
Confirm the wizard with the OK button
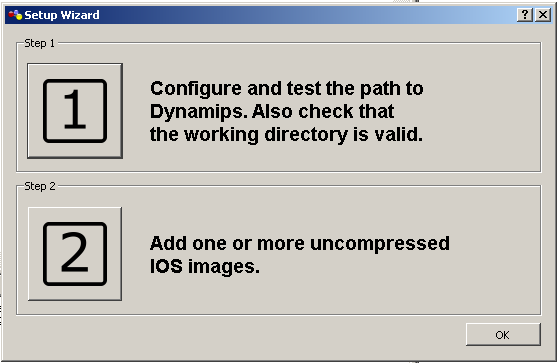(503, 335)
